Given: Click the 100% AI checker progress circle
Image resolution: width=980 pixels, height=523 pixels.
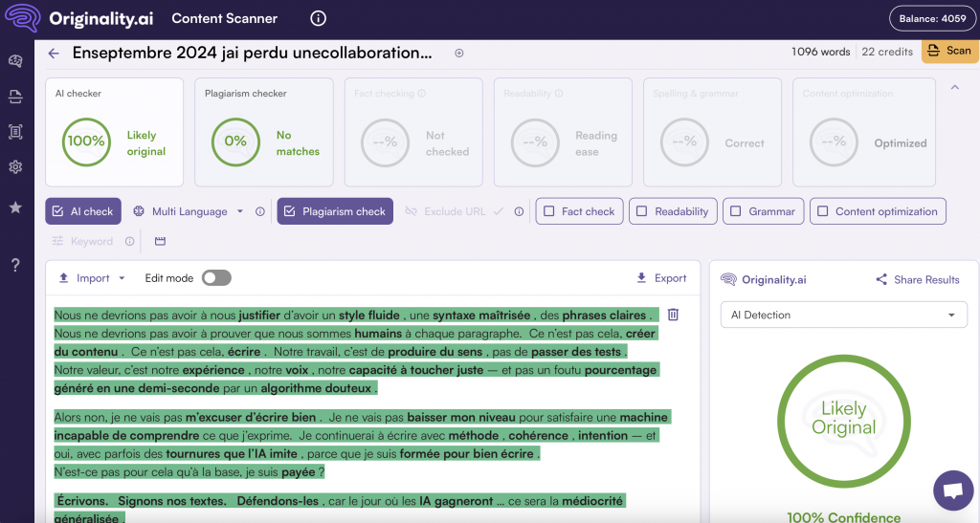Looking at the screenshot, I should click(85, 142).
